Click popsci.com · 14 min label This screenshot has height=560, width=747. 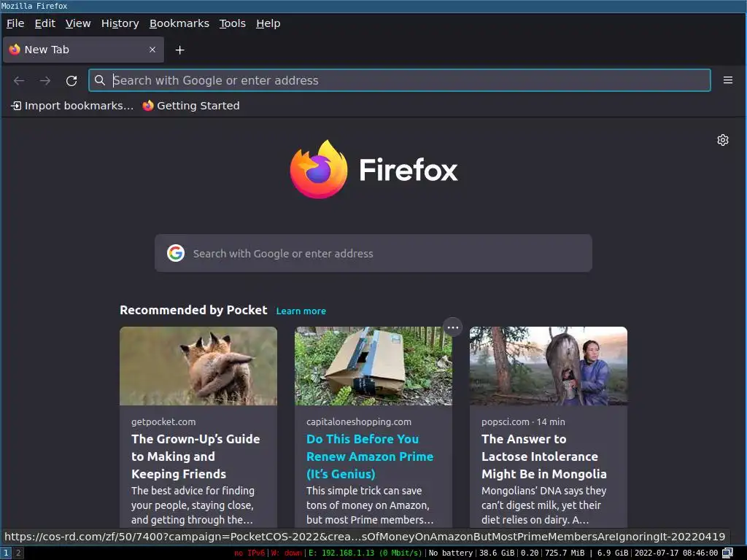pos(523,422)
